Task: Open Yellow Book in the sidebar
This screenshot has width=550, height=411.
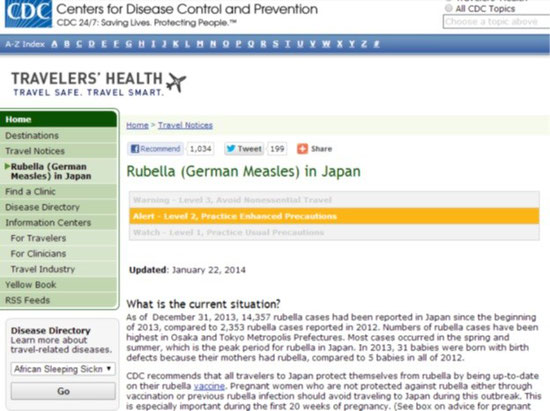Action: [x=58, y=284]
